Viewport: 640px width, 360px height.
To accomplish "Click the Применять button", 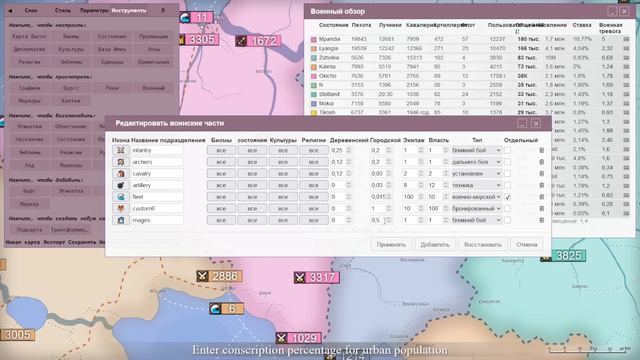I will (x=391, y=244).
